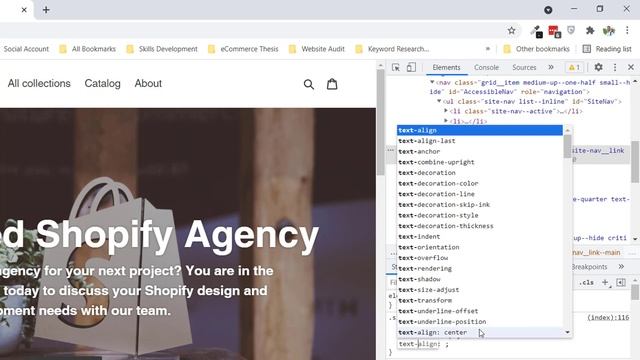Open the (index):116 source link
Viewport: 640px width, 360px height.
click(x=608, y=318)
